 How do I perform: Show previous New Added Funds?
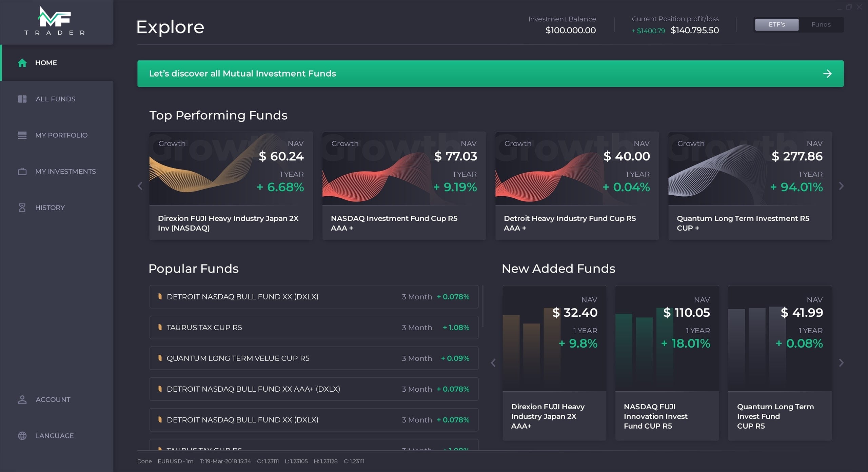(493, 363)
